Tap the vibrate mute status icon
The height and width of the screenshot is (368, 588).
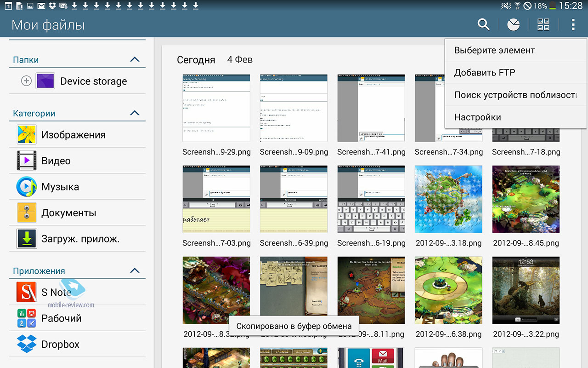pyautogui.click(x=506, y=6)
